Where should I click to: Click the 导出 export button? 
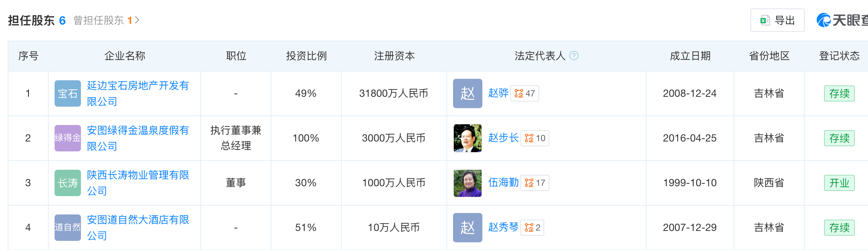(777, 21)
